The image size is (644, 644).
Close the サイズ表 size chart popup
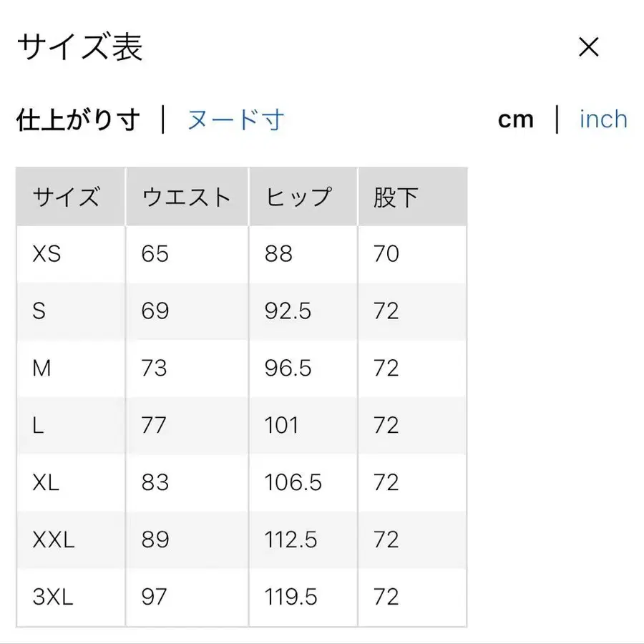click(x=588, y=47)
